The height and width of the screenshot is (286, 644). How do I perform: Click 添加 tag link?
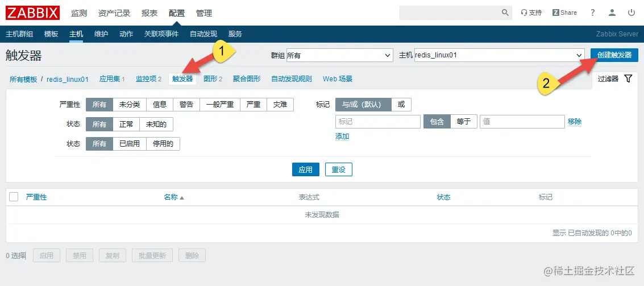[342, 136]
